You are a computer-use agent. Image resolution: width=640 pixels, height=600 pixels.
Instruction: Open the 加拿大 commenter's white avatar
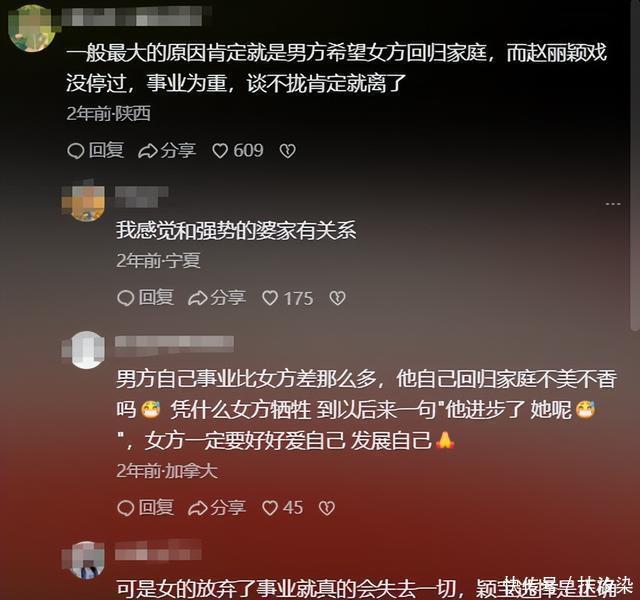87,350
